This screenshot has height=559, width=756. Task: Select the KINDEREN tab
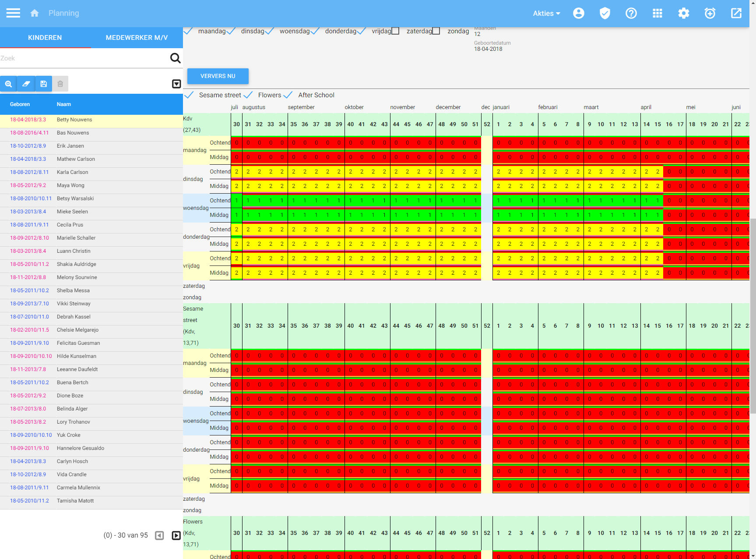(x=45, y=38)
